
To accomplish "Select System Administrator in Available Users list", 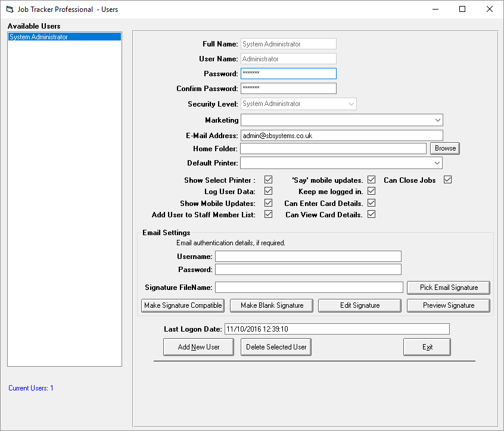I will [64, 37].
